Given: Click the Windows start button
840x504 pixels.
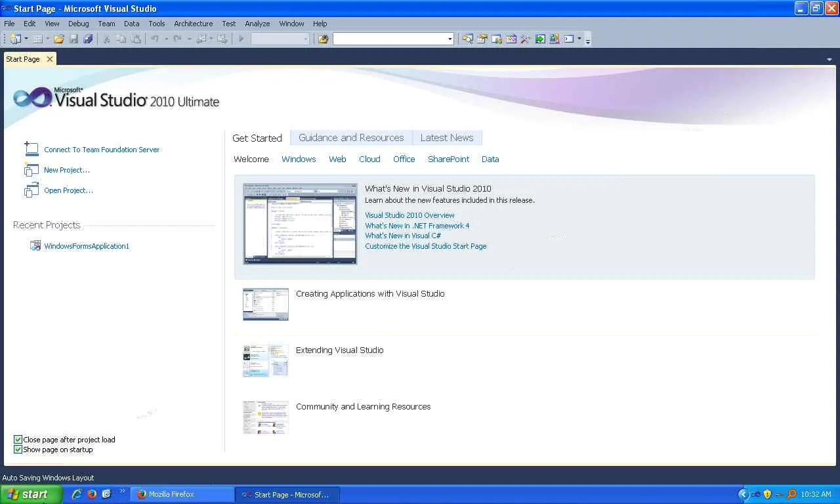Looking at the screenshot, I should (x=31, y=494).
